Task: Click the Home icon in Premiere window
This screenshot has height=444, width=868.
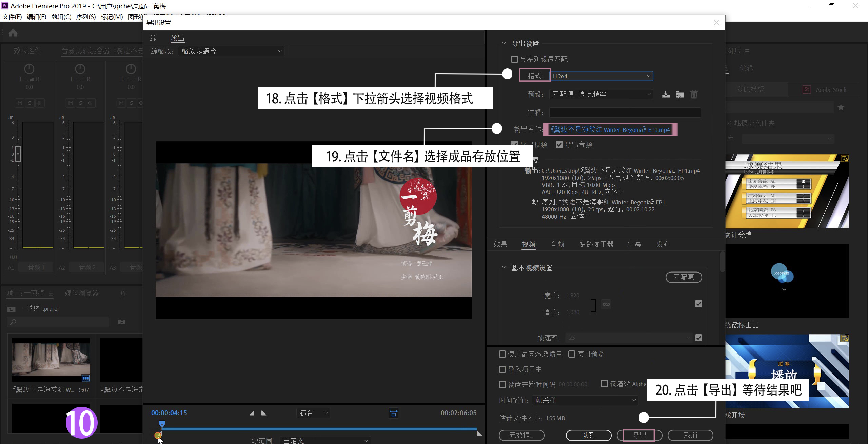Action: pyautogui.click(x=13, y=33)
